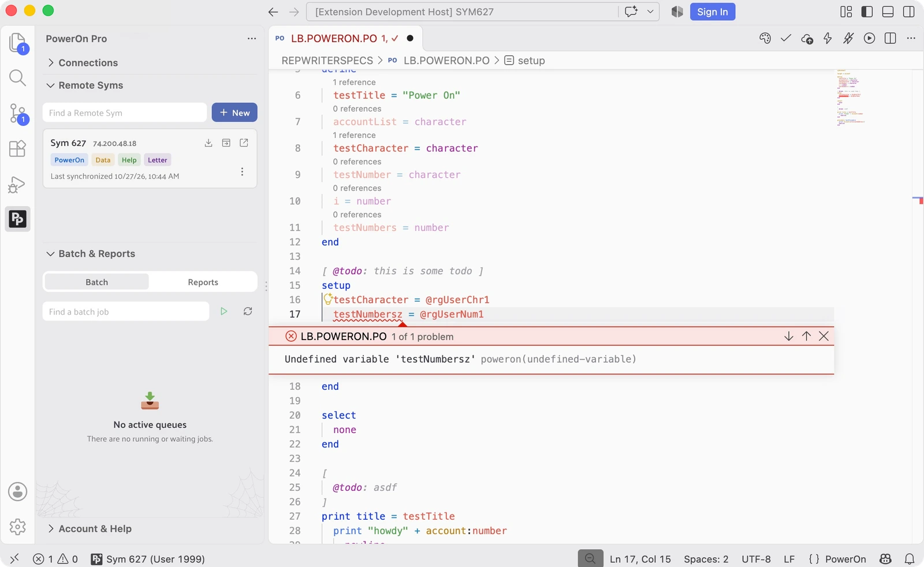Open Sym 627 in external window icon
The width and height of the screenshot is (924, 567).
(x=244, y=143)
